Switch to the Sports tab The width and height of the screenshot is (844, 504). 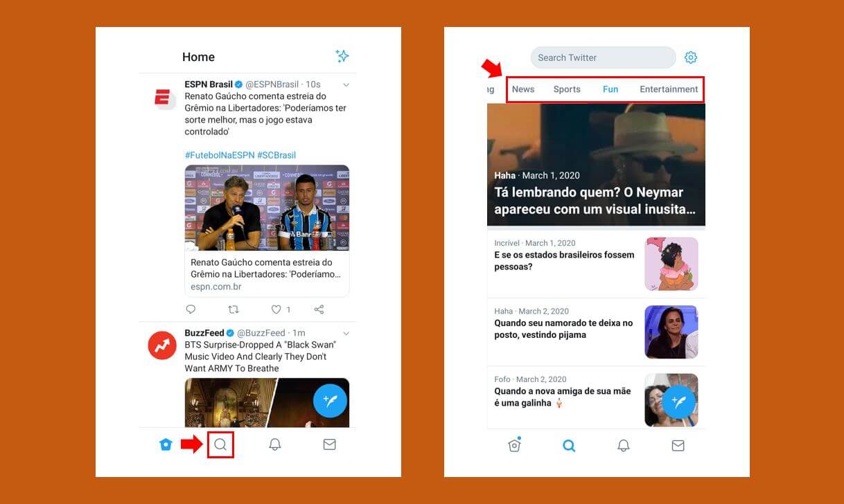point(567,89)
